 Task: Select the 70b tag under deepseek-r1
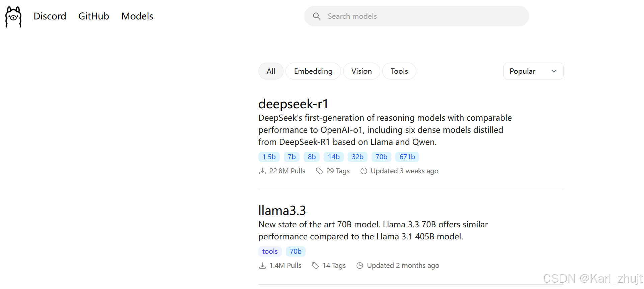click(381, 157)
